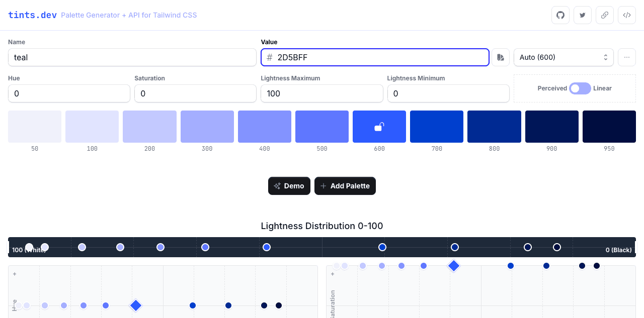Click the '0 (Black)' label
The height and width of the screenshot is (318, 644).
(618, 250)
